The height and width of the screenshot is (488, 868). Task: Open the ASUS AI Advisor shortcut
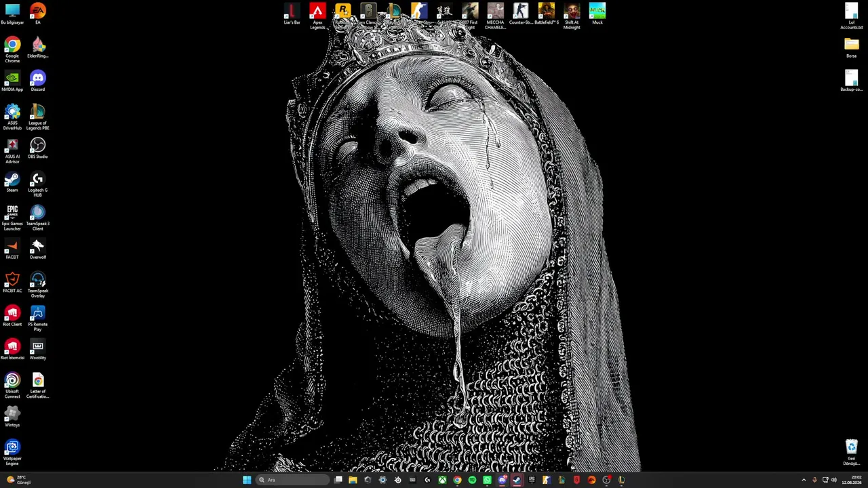pos(12,150)
